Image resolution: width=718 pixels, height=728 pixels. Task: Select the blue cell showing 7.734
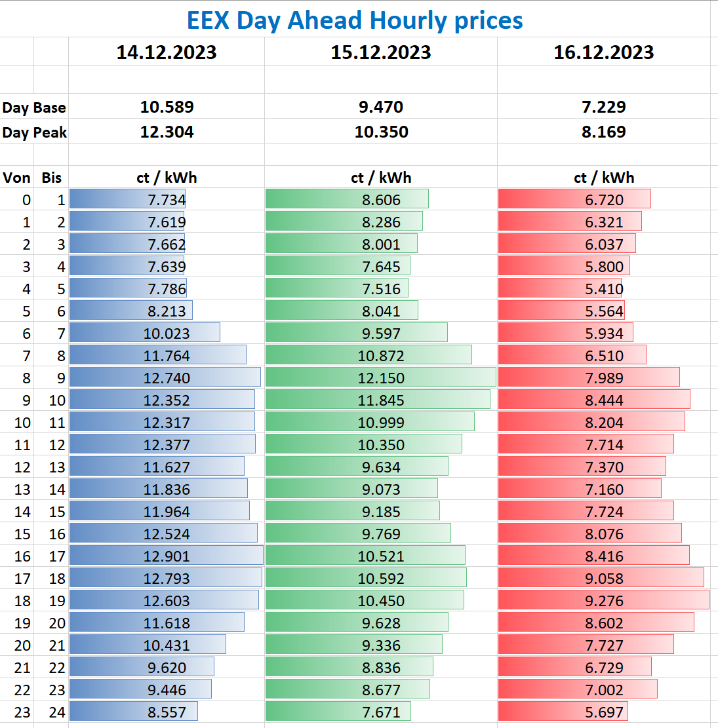tap(167, 199)
